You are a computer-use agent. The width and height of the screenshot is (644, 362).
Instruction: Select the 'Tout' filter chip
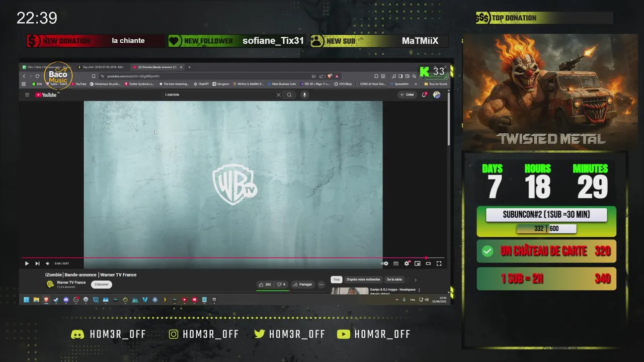tap(337, 280)
